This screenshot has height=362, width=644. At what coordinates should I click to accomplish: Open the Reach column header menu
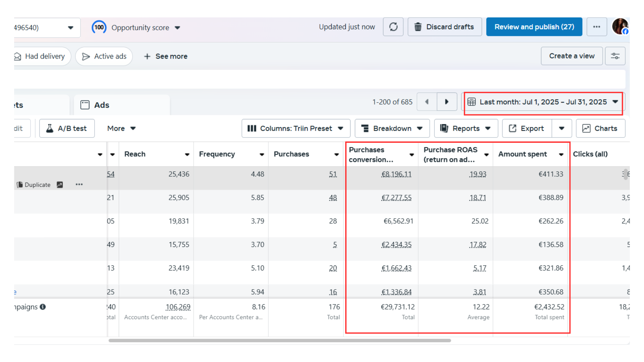[x=187, y=155]
